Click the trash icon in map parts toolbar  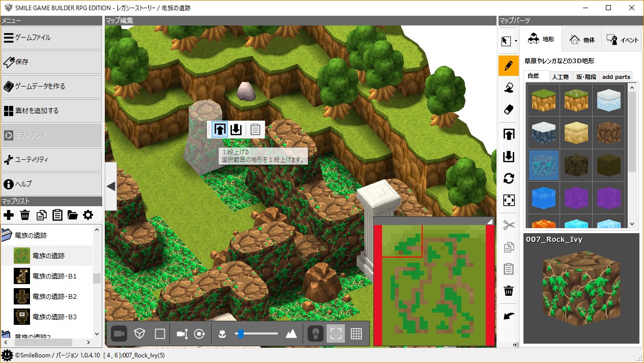[508, 291]
